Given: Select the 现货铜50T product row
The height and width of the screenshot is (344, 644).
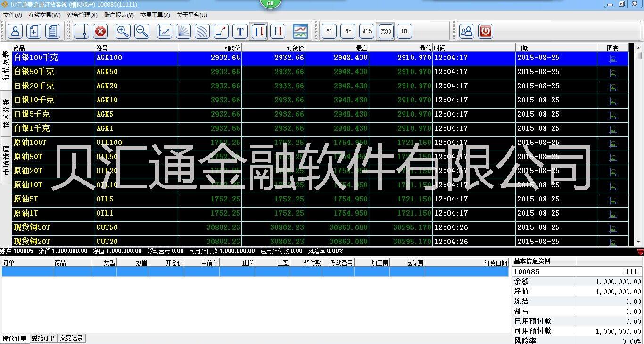Looking at the screenshot, I should pyautogui.click(x=321, y=228).
